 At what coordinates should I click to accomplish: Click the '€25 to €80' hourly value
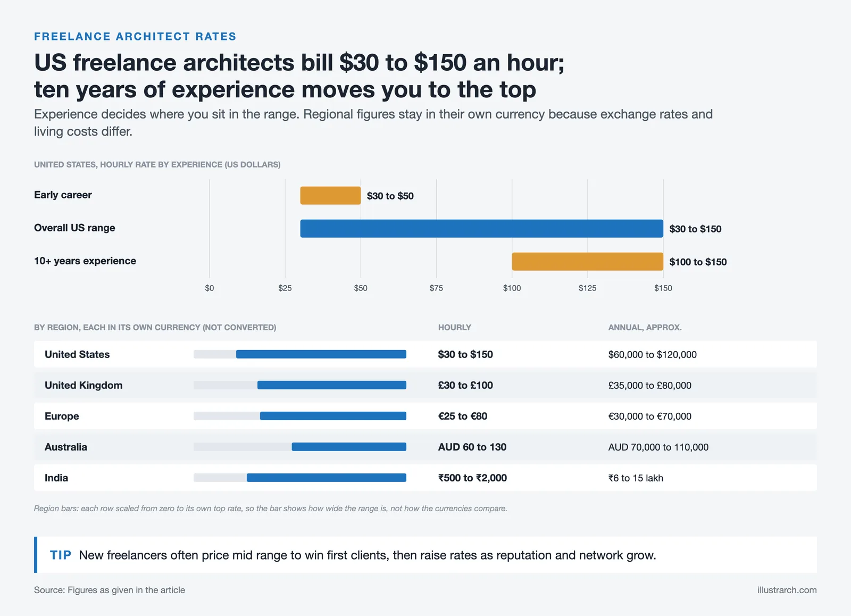pyautogui.click(x=463, y=416)
